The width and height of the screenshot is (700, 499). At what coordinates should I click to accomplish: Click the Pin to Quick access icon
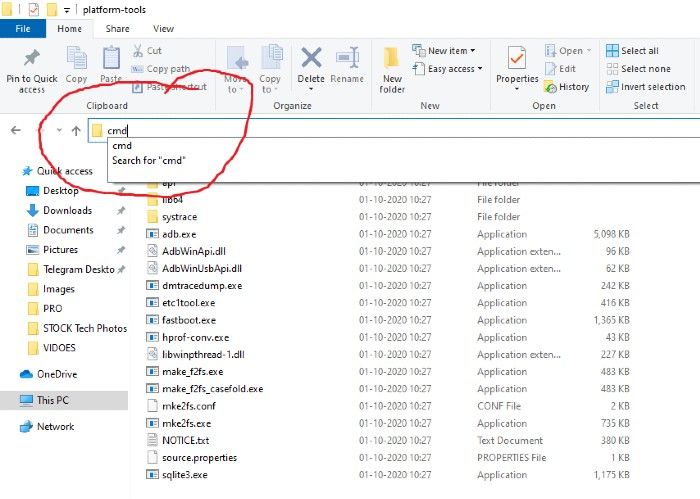(x=32, y=58)
